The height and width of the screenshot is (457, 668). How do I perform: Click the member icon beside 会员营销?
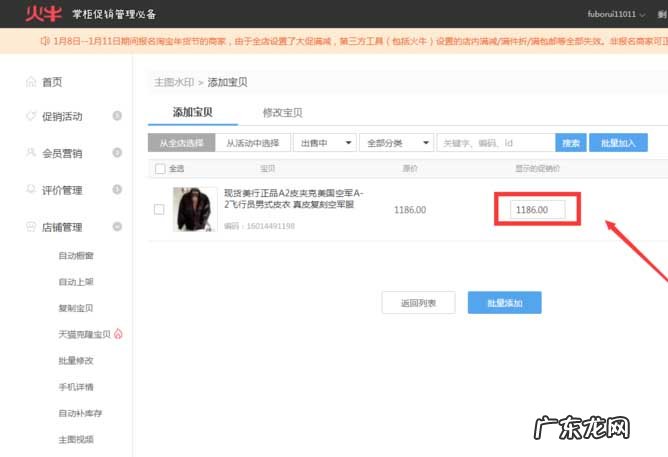click(31, 152)
